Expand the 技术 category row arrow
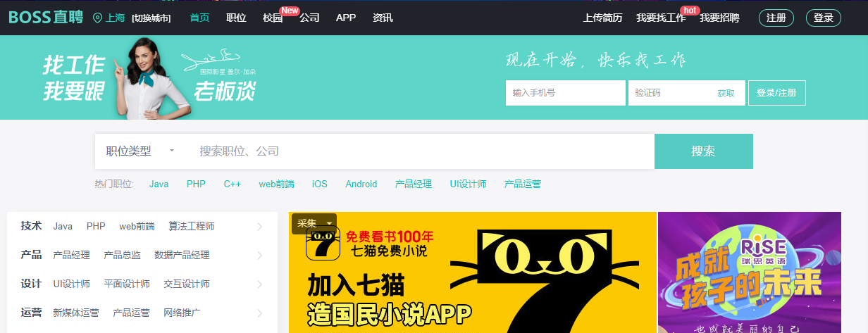 (259, 227)
